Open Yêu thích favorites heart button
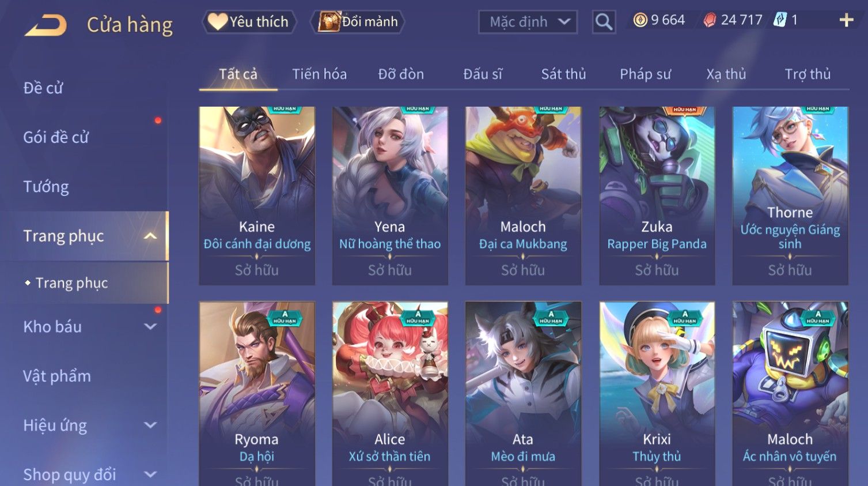 pos(249,22)
